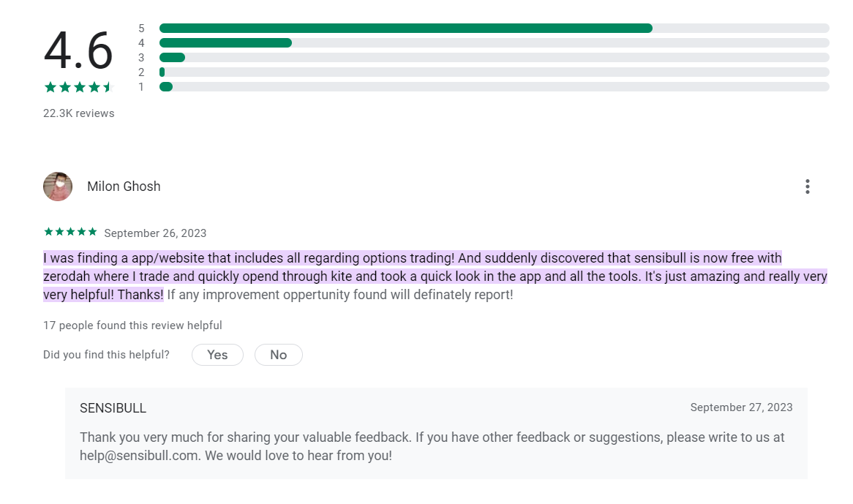Click help@sensibull.com in the reply

138,456
